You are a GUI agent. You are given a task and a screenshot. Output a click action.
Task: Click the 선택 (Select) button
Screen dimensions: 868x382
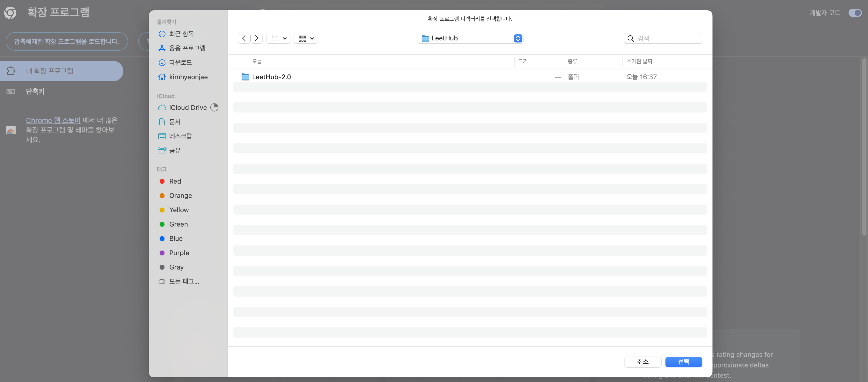(683, 362)
